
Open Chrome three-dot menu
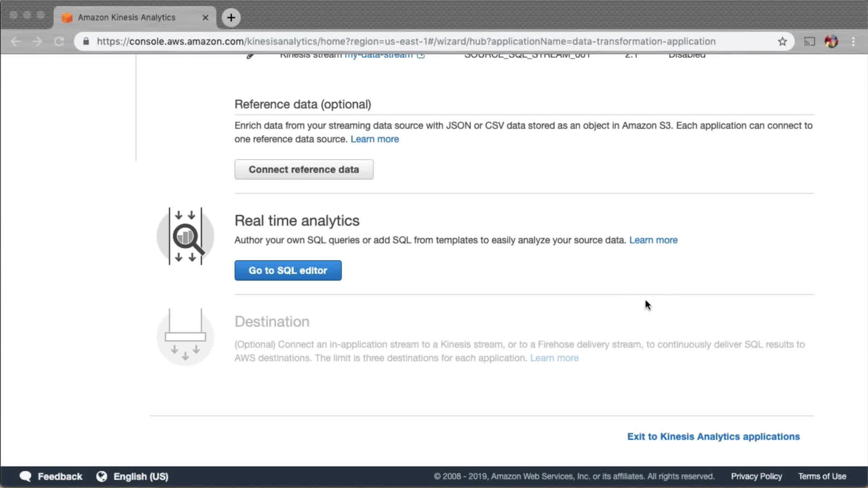pyautogui.click(x=853, y=42)
